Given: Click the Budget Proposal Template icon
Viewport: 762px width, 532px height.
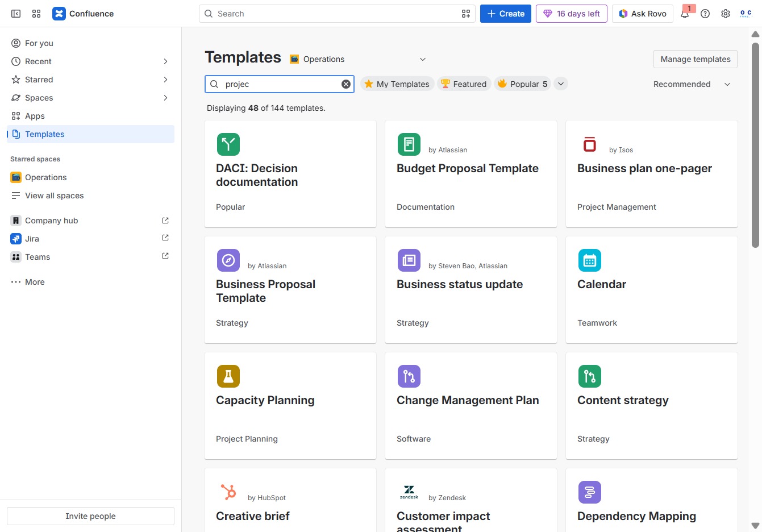Looking at the screenshot, I should click(x=409, y=144).
